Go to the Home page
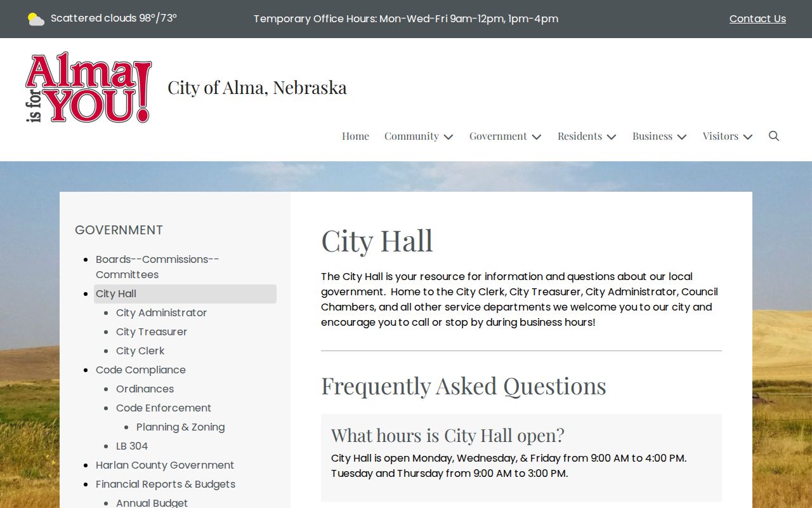 (355, 136)
